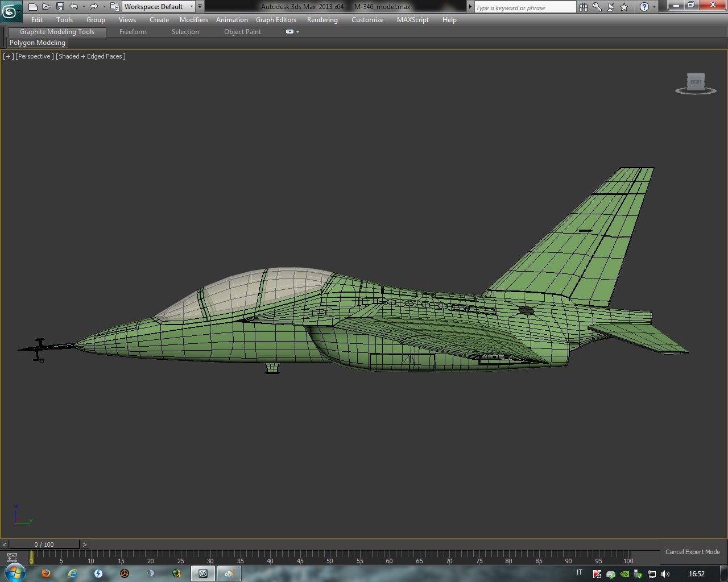The image size is (728, 582).
Task: Open the Undo history dropdown arrow
Action: [84, 7]
